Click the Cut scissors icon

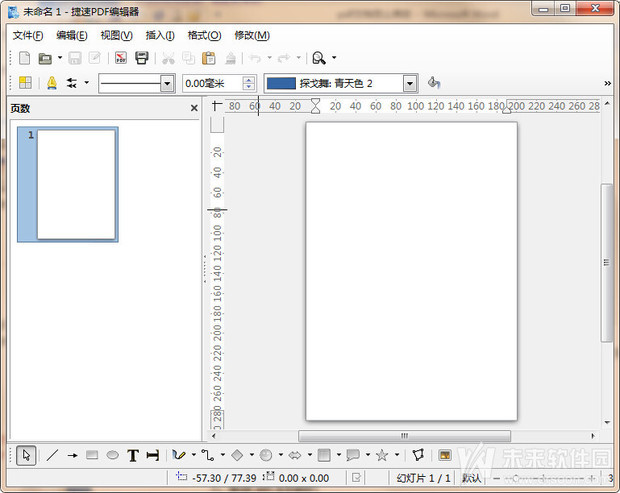[x=168, y=59]
